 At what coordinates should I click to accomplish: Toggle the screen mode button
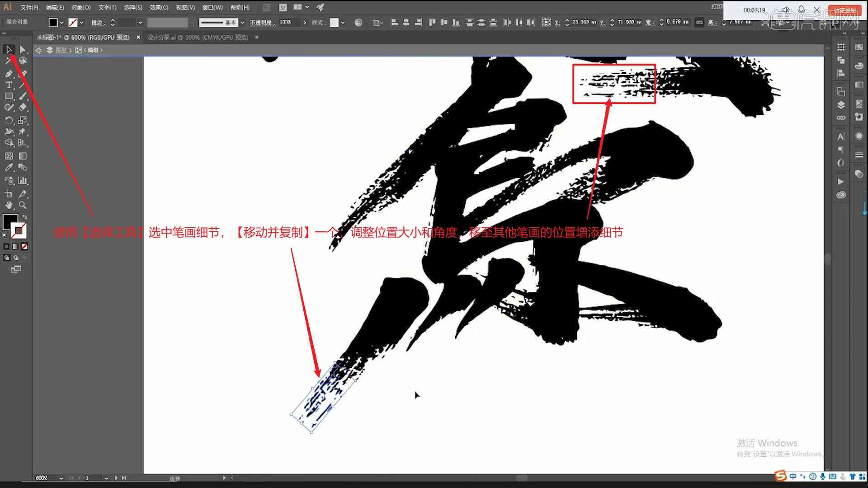click(x=16, y=270)
